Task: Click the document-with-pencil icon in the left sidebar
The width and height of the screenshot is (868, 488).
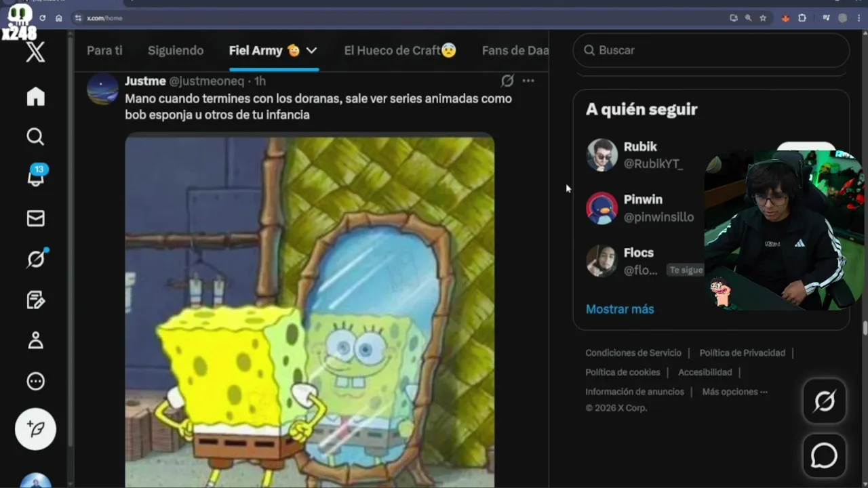Action: coord(35,300)
